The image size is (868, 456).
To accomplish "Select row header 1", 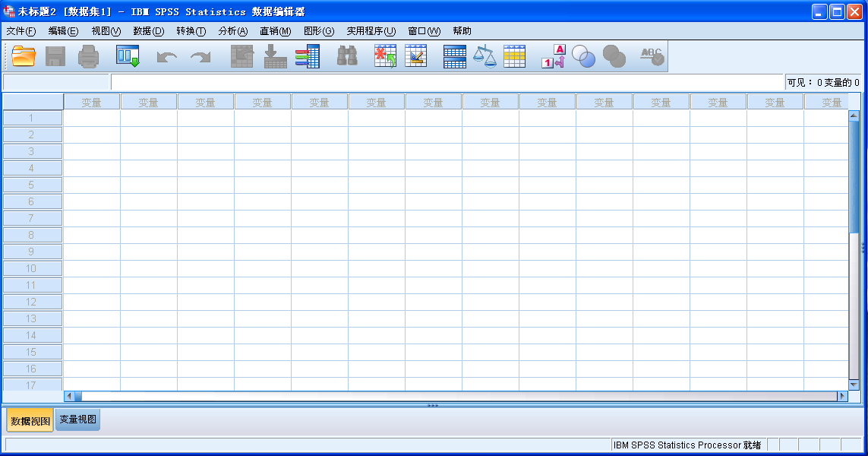I will click(33, 118).
